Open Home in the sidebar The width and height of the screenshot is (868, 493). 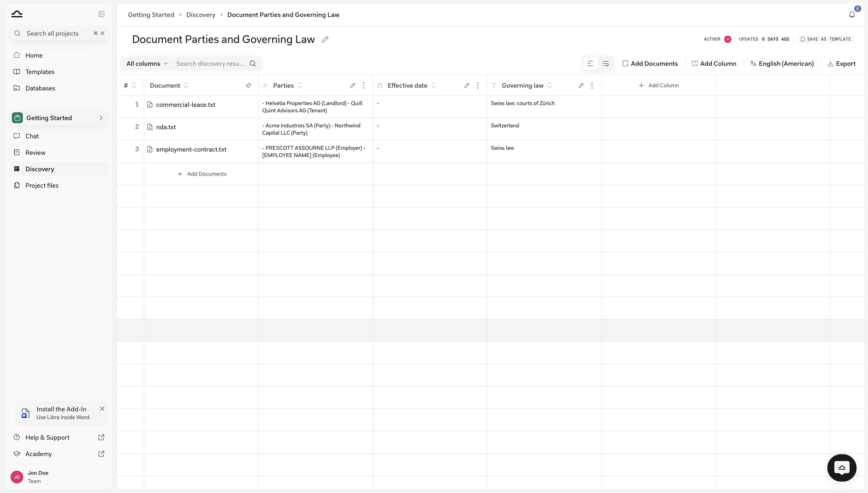59,55
